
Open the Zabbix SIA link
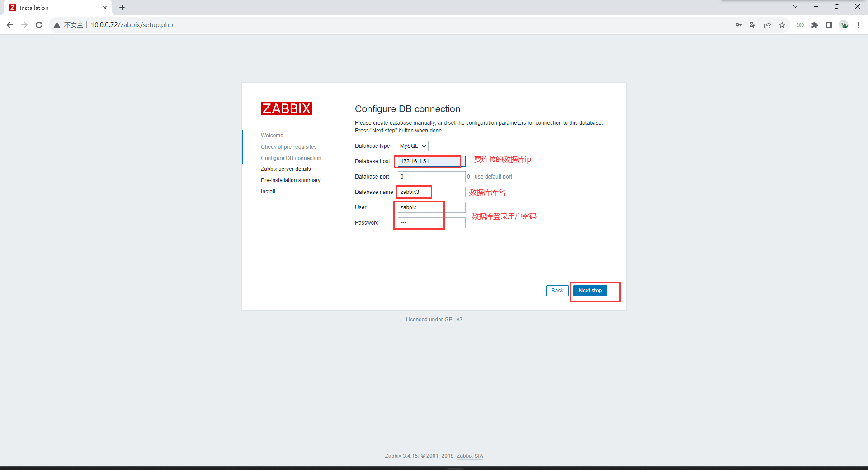tap(470, 456)
